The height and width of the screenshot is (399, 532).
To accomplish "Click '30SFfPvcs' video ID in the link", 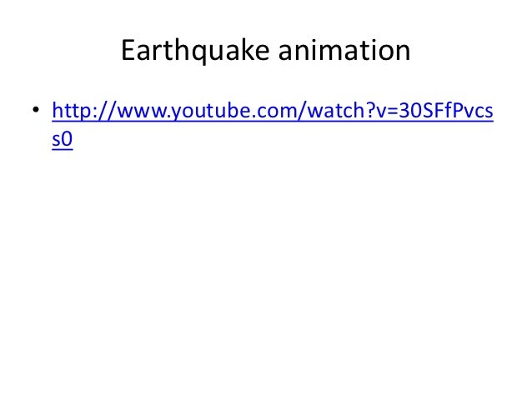I will (445, 111).
